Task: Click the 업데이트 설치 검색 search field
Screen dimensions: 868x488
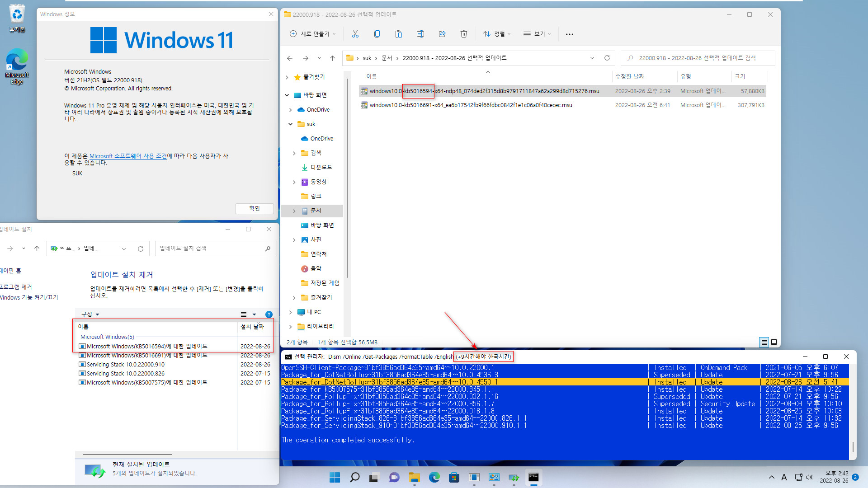Action: point(216,249)
